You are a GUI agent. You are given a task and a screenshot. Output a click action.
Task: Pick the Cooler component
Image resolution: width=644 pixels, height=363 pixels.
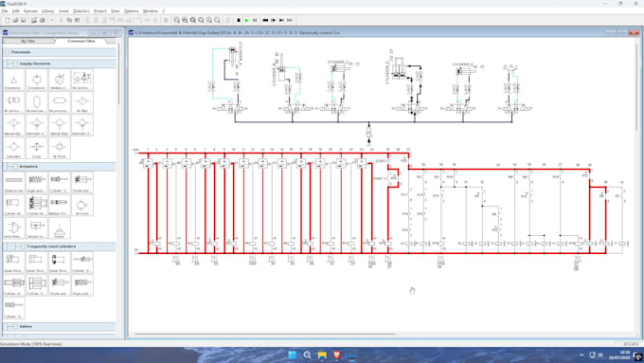click(37, 148)
